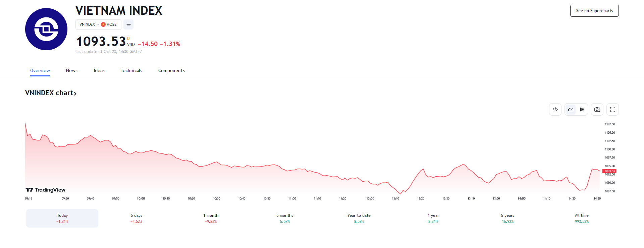This screenshot has width=644, height=248.
Task: Switch to the News tab
Action: point(72,70)
